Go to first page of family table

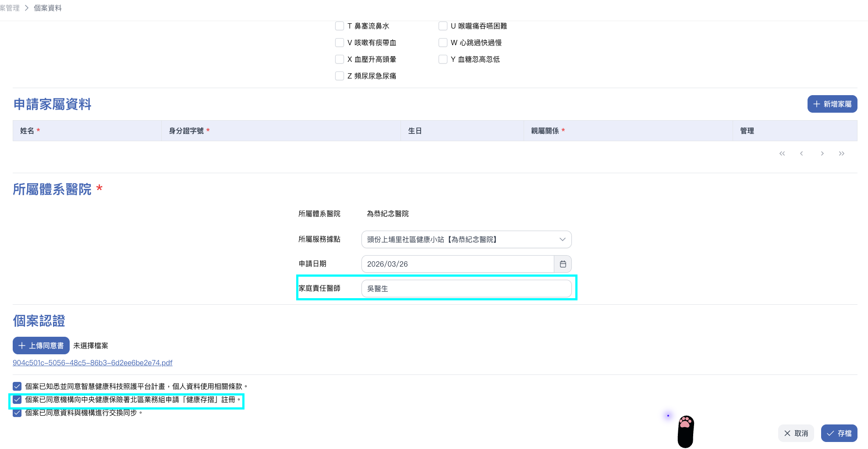pos(782,153)
